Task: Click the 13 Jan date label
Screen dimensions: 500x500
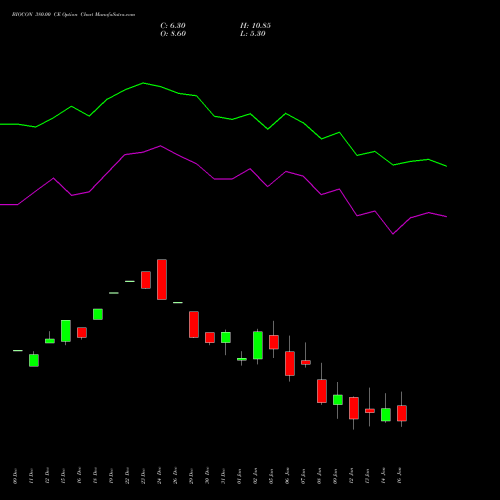Action: [x=367, y=476]
